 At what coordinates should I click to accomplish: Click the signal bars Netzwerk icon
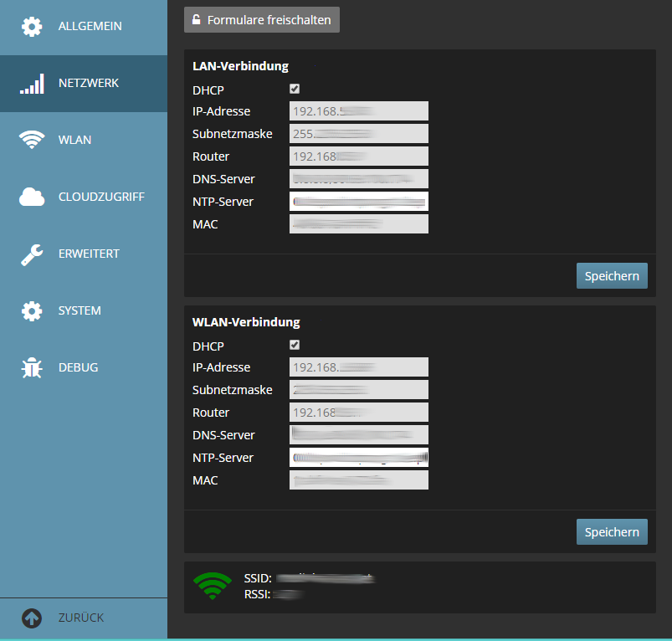32,84
